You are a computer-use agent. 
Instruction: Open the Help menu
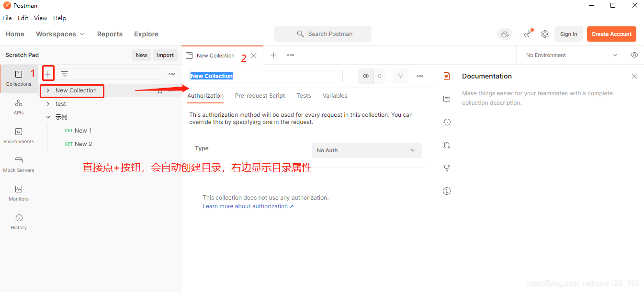click(60, 18)
